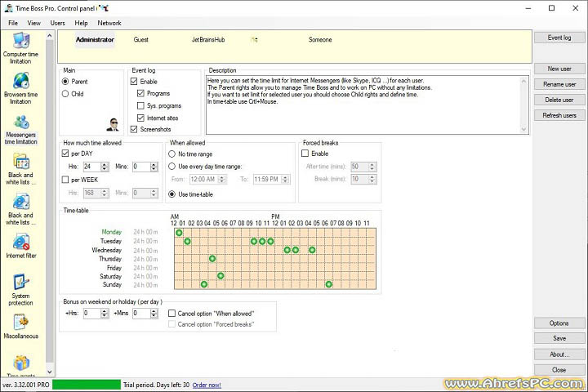This screenshot has width=588, height=392.
Task: Toggle per DAY checkbox
Action: (x=65, y=154)
